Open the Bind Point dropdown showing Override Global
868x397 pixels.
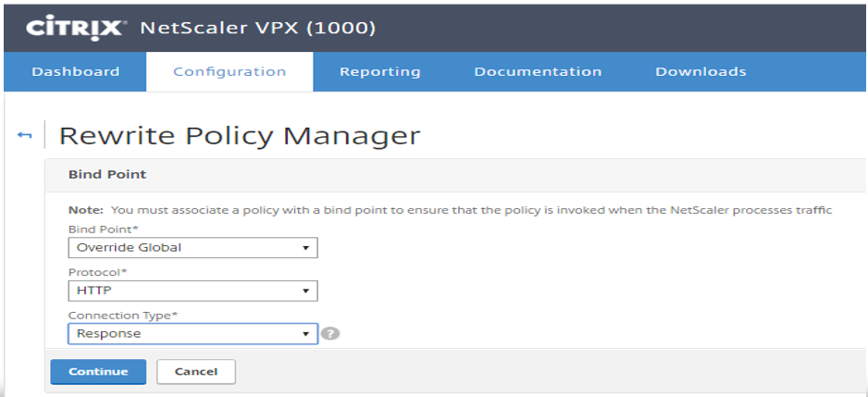(x=192, y=247)
